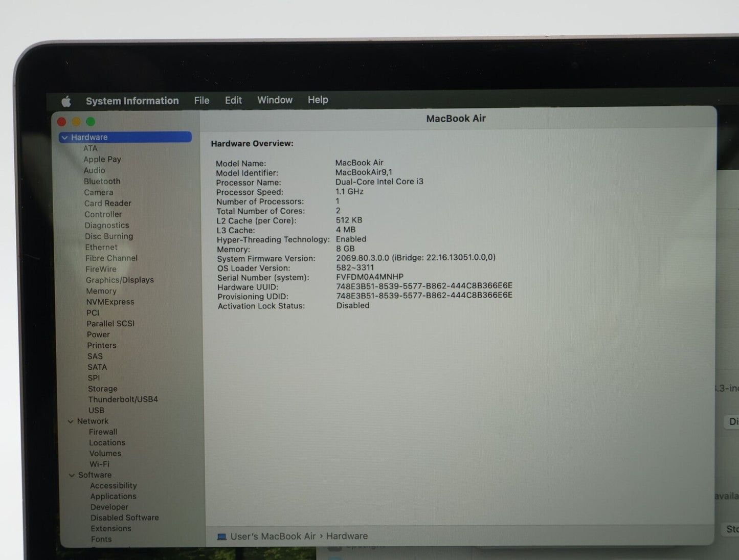Click User's MacBook Air in path bar
The height and width of the screenshot is (560, 739).
click(273, 536)
